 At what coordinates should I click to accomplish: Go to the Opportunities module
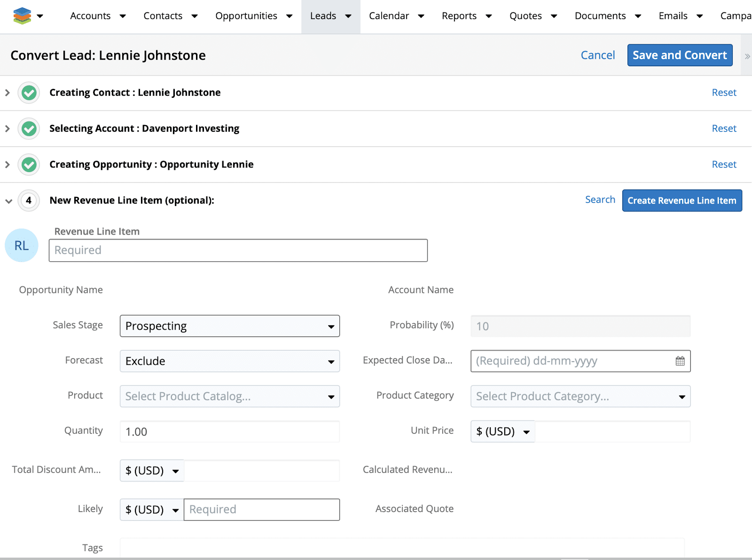[246, 16]
